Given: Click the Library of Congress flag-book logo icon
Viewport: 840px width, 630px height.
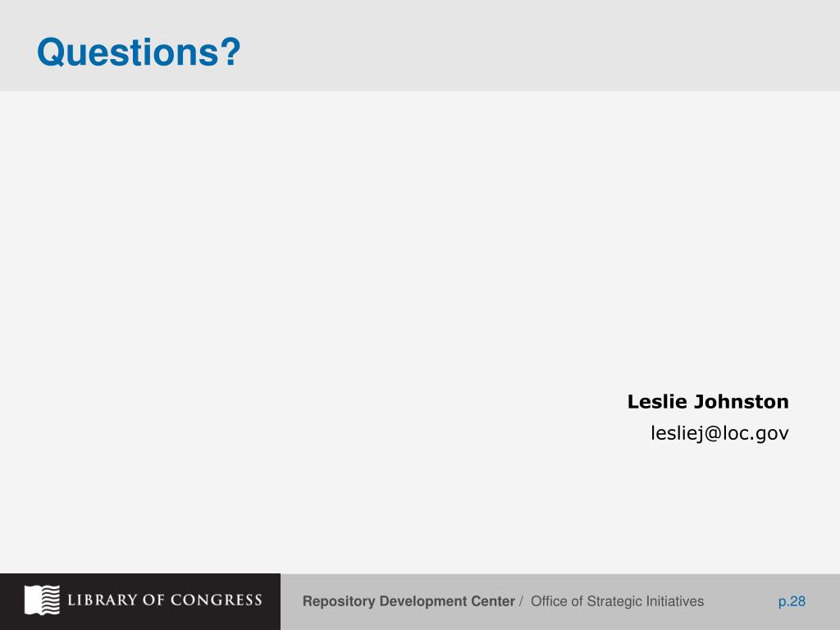Looking at the screenshot, I should coord(42,600).
